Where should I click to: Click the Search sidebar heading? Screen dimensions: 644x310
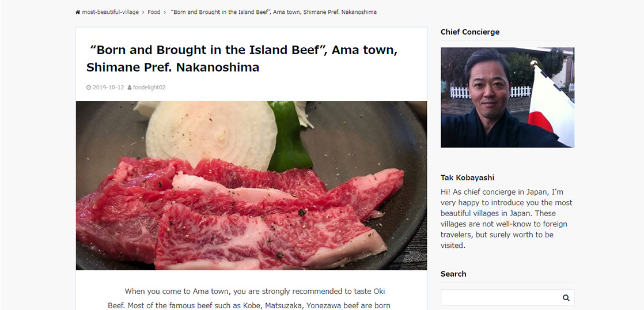coord(453,274)
